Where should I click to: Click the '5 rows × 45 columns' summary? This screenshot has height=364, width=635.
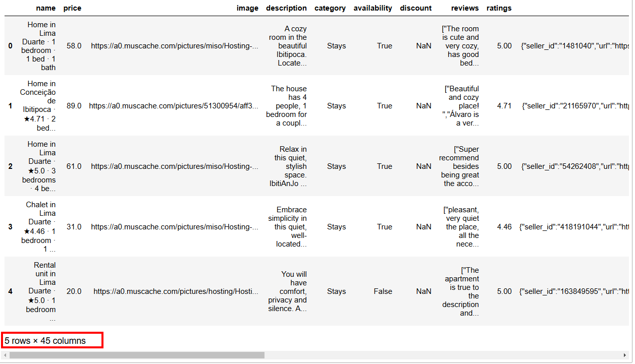45,341
